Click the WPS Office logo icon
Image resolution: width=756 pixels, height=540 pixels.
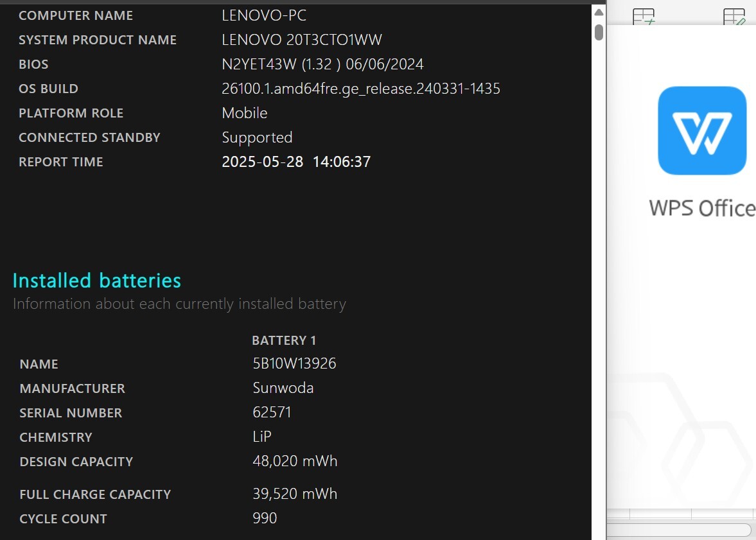(702, 130)
